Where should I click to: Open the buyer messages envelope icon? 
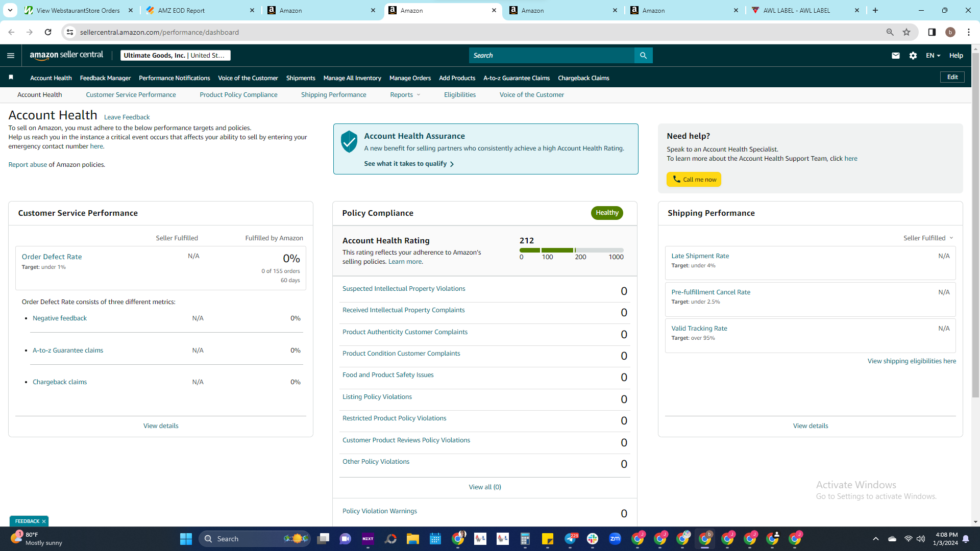(895, 56)
